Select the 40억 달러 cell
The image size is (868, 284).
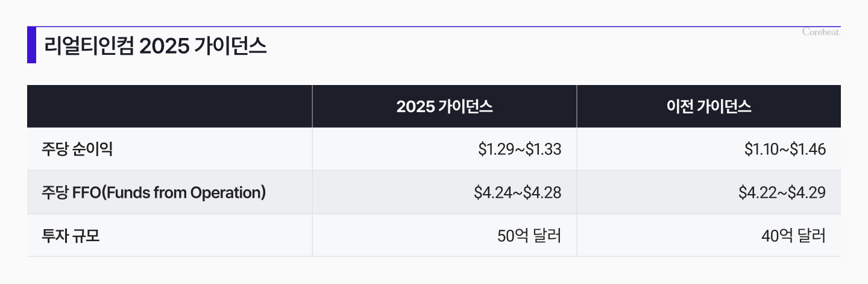[709, 235]
